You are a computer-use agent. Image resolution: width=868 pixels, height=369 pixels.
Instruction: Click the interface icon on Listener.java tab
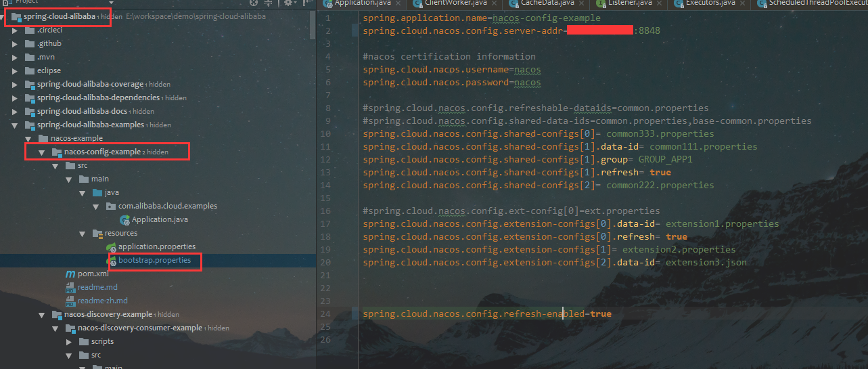pyautogui.click(x=601, y=3)
